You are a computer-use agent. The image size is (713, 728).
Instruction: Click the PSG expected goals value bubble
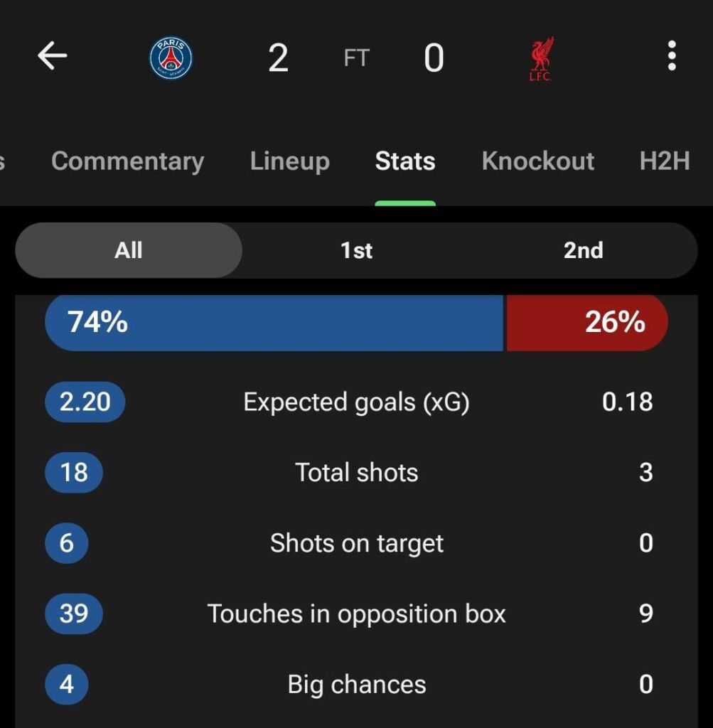click(85, 402)
